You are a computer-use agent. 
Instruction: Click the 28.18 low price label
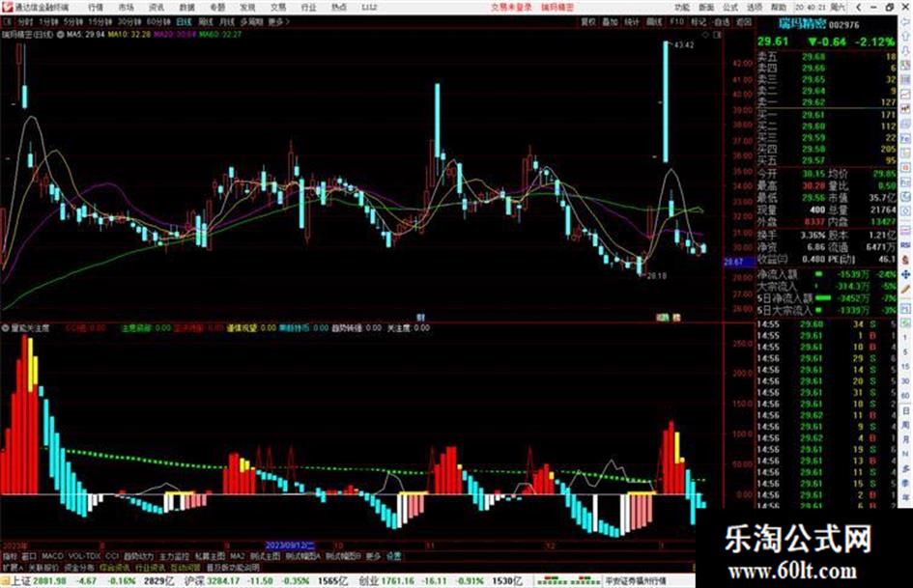pos(657,275)
